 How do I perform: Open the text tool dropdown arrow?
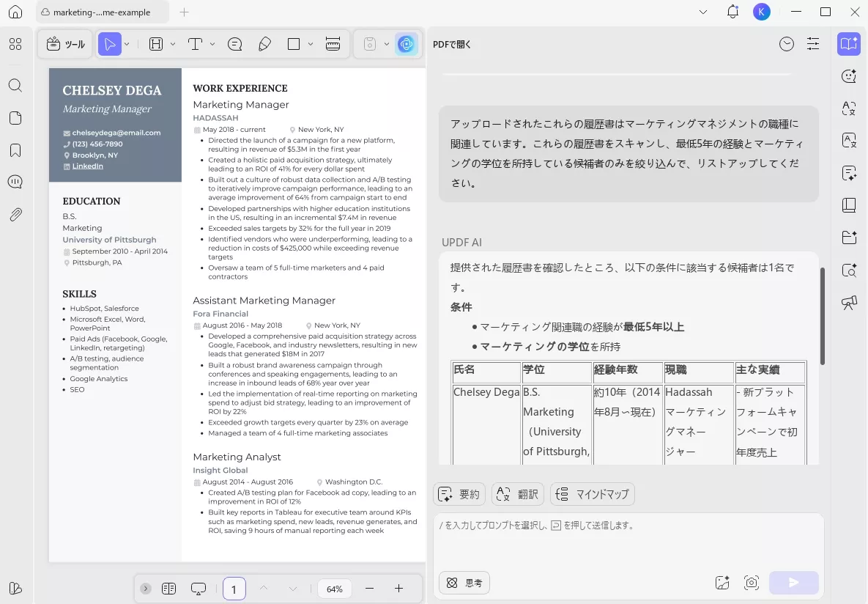(212, 44)
